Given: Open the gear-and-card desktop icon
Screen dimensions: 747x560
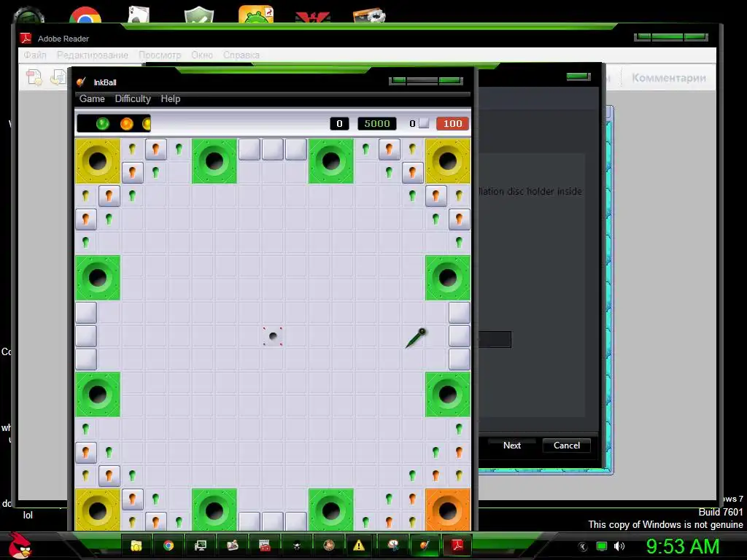Looking at the screenshot, I should [x=369, y=15].
